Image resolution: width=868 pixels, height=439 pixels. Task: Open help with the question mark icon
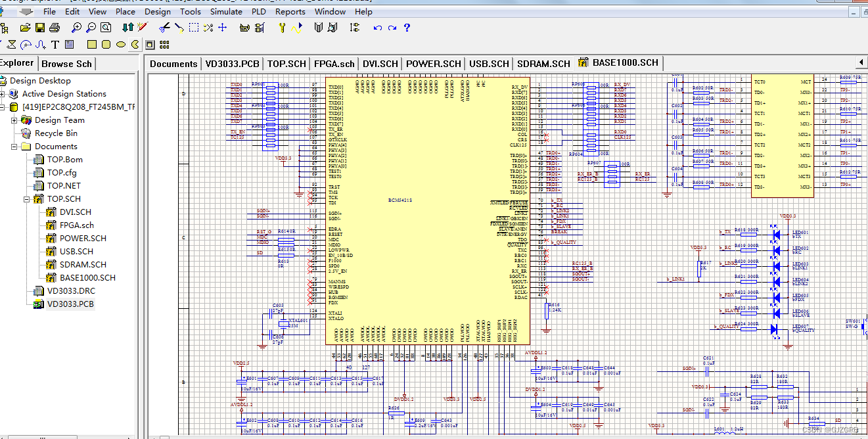point(407,28)
